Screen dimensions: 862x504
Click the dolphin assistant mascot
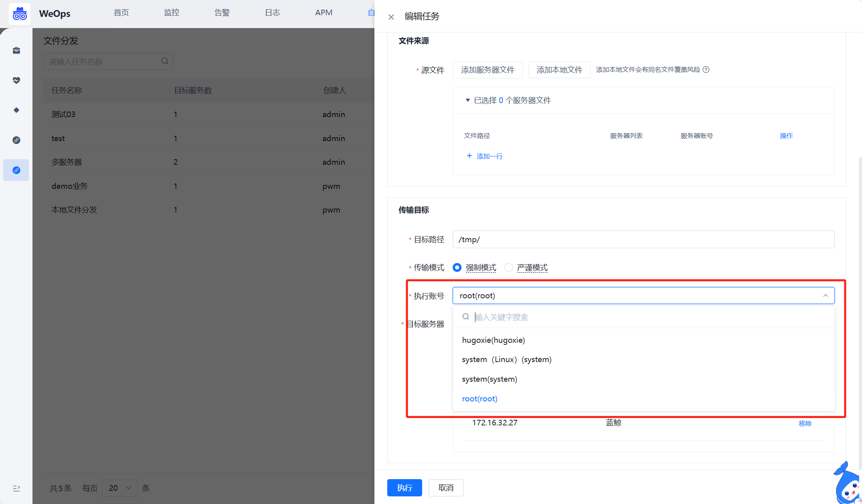tap(848, 483)
